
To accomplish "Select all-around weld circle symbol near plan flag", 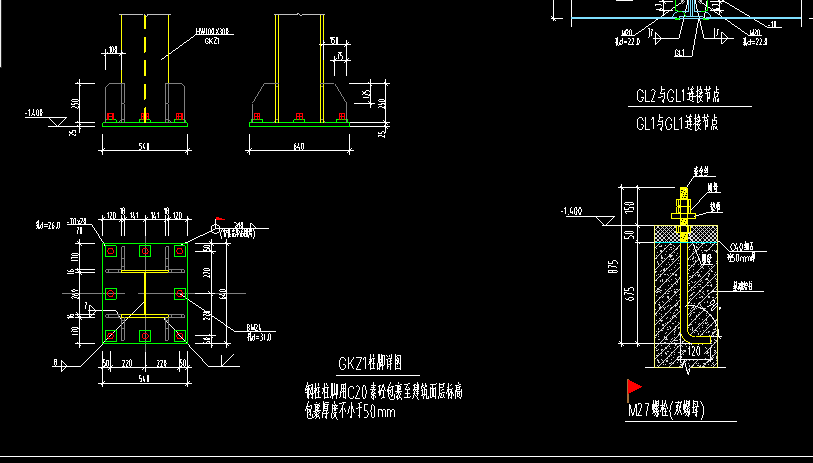I will click(x=216, y=228).
